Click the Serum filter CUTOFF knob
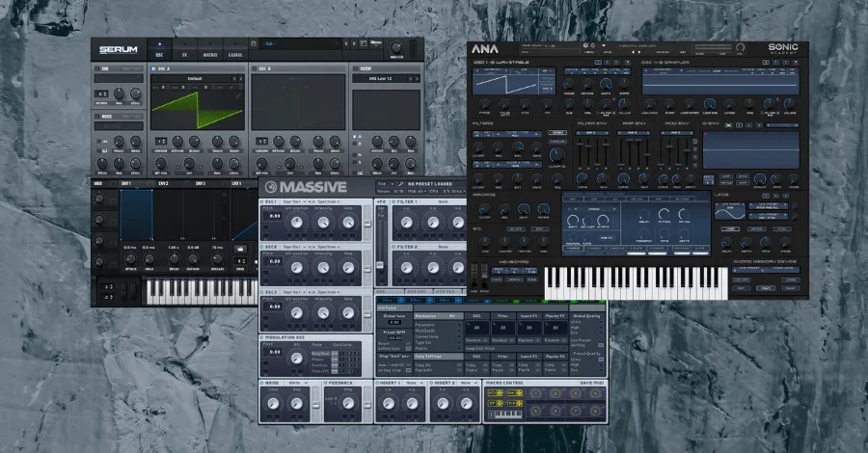Screen dimensions: 868x453 pos(377,142)
